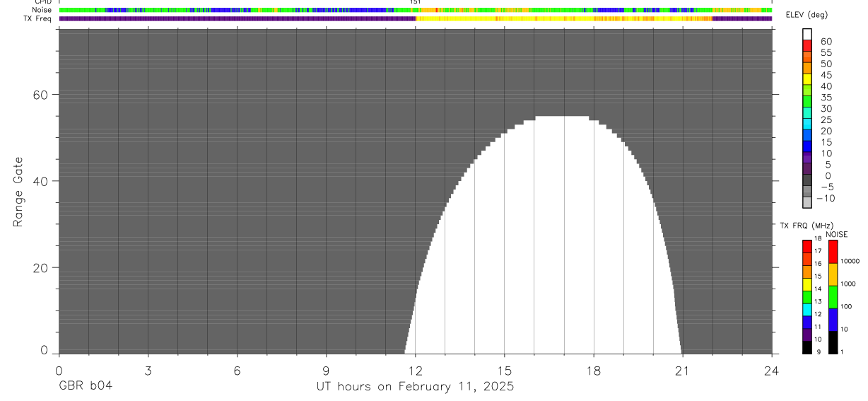Click the orange 1000–10000 noise scale swatch
Image resolution: width=868 pixels, height=401 pixels.
coord(833,274)
